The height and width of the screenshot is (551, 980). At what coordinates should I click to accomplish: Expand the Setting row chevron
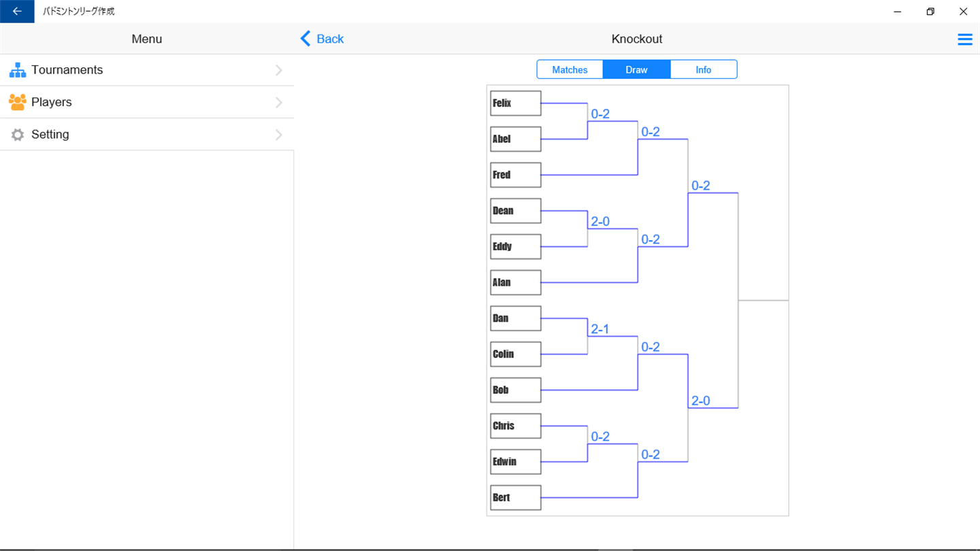pos(278,135)
